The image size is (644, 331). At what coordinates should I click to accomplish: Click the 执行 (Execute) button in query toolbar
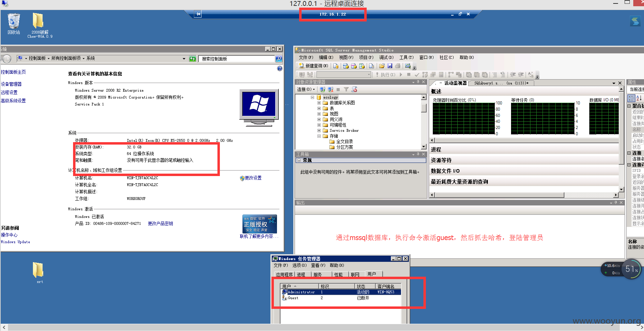coord(385,75)
